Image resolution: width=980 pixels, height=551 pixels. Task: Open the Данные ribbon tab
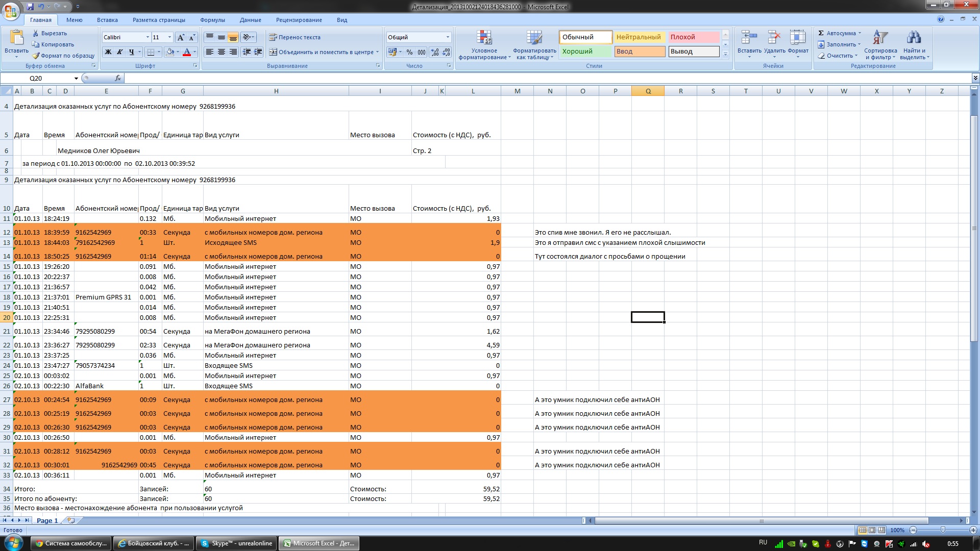[250, 20]
